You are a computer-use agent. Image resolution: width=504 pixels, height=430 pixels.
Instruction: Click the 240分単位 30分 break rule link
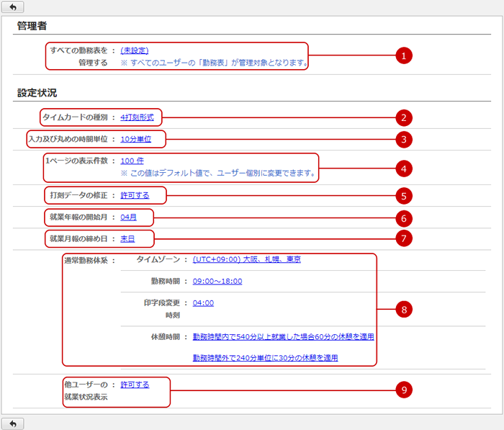[265, 357]
